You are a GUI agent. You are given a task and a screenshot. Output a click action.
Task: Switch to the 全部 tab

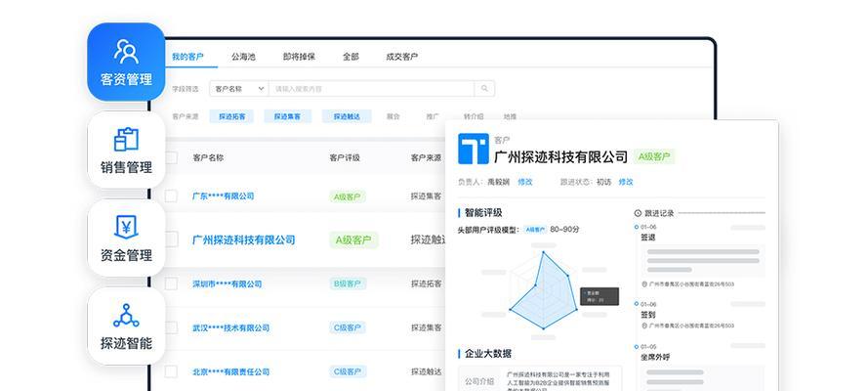pyautogui.click(x=351, y=57)
